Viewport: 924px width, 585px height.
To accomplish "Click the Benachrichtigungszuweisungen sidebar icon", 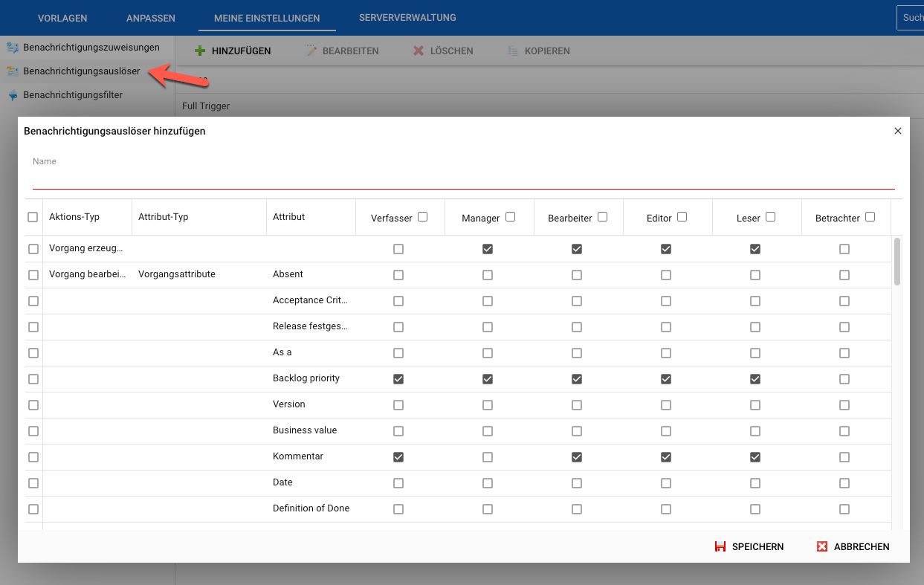I will (12, 48).
